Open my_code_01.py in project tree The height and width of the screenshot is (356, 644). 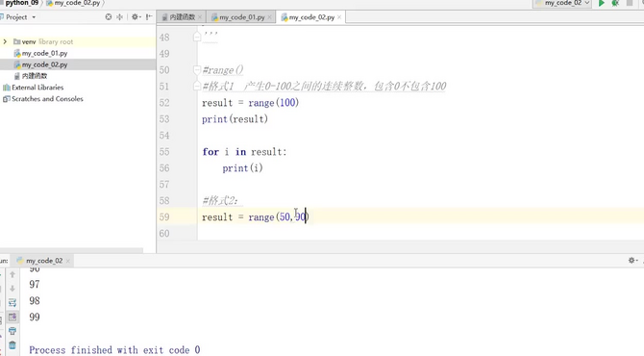tap(40, 53)
